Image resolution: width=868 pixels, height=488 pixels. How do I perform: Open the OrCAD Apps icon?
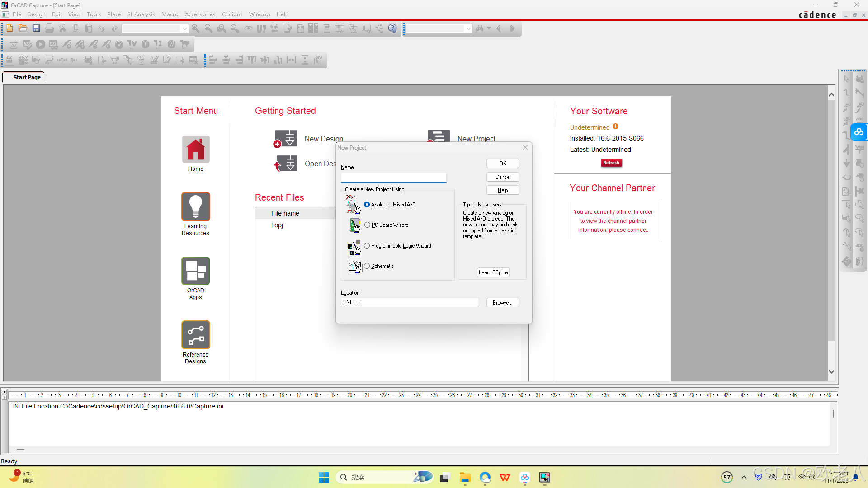[196, 271]
